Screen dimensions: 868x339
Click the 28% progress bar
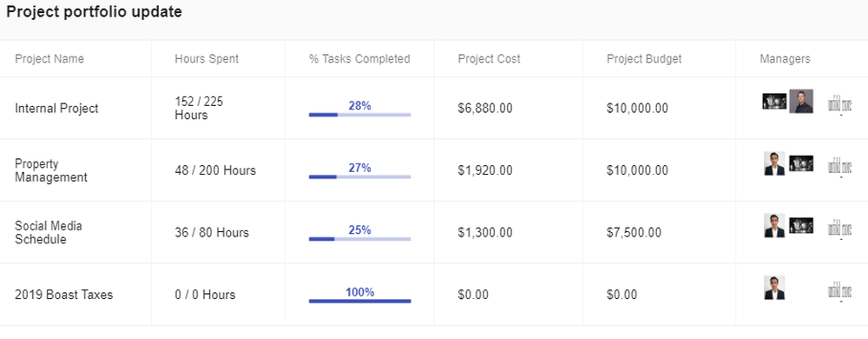pyautogui.click(x=360, y=115)
